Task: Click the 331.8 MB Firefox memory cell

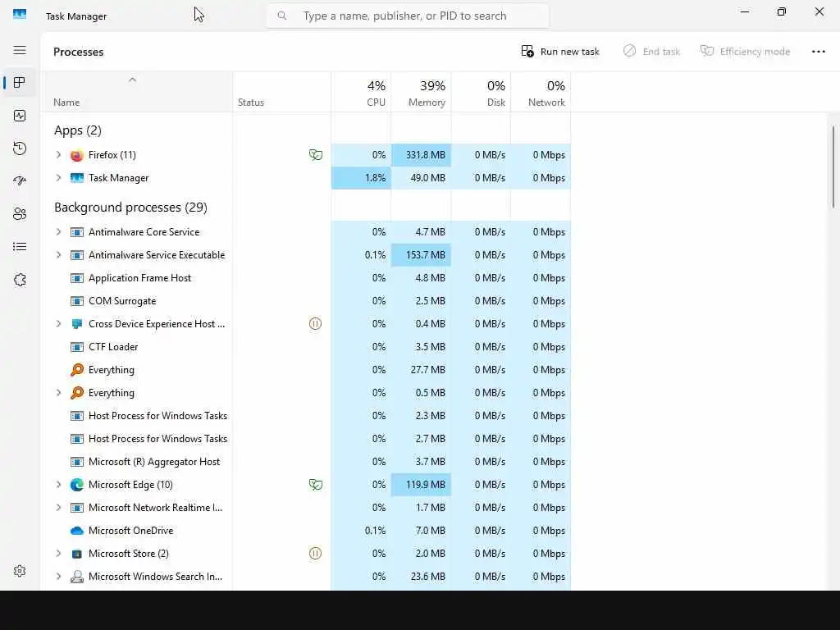Action: (x=421, y=155)
